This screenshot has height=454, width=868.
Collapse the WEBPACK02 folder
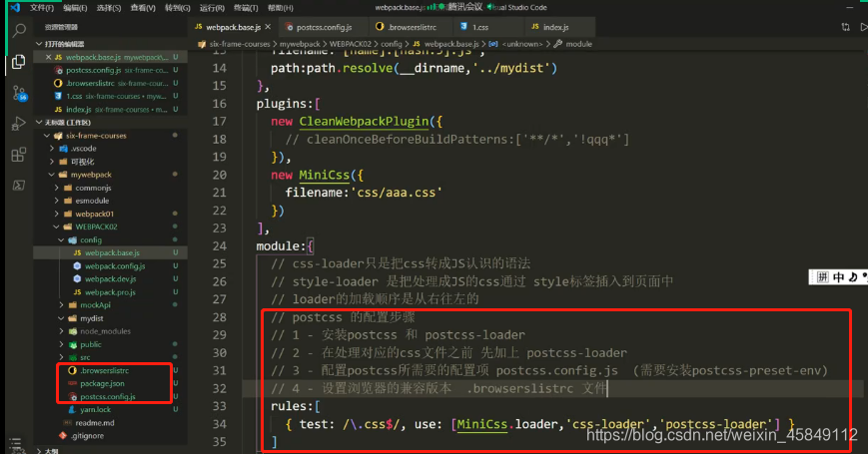[57, 227]
